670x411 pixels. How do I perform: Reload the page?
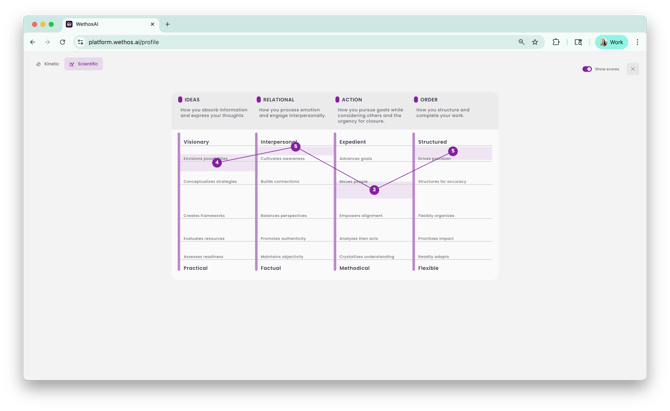click(x=62, y=42)
